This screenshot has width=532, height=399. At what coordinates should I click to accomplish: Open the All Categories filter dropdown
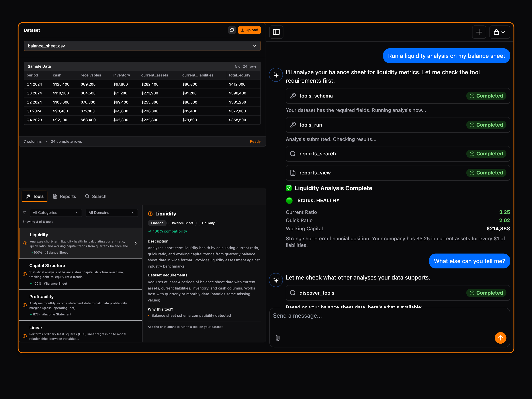click(x=56, y=213)
